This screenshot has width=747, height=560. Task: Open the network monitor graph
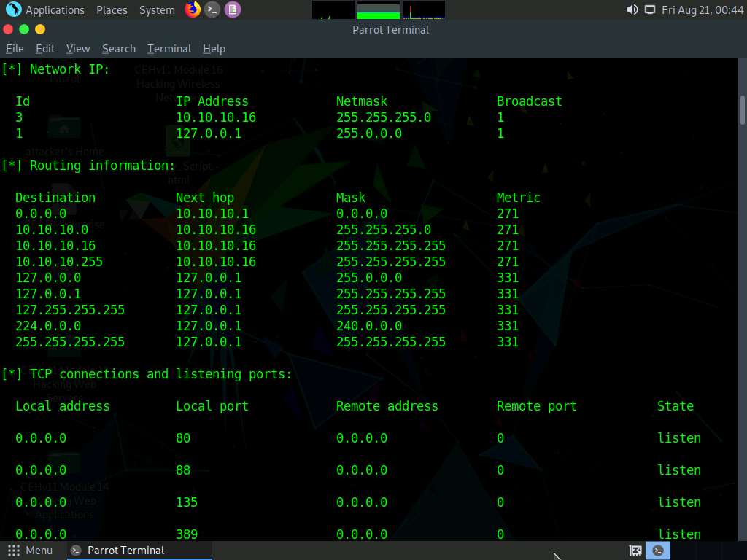coord(424,10)
